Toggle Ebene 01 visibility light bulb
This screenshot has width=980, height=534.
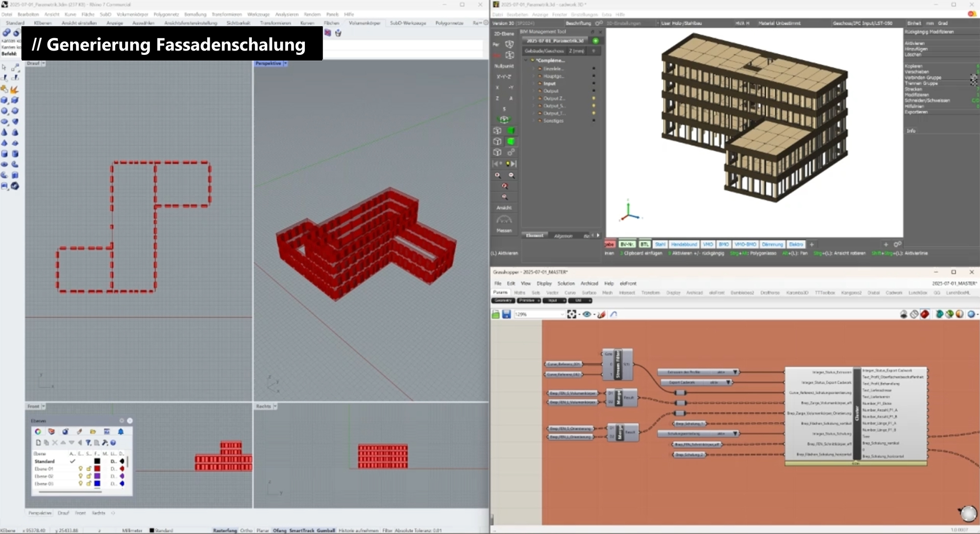tap(81, 469)
